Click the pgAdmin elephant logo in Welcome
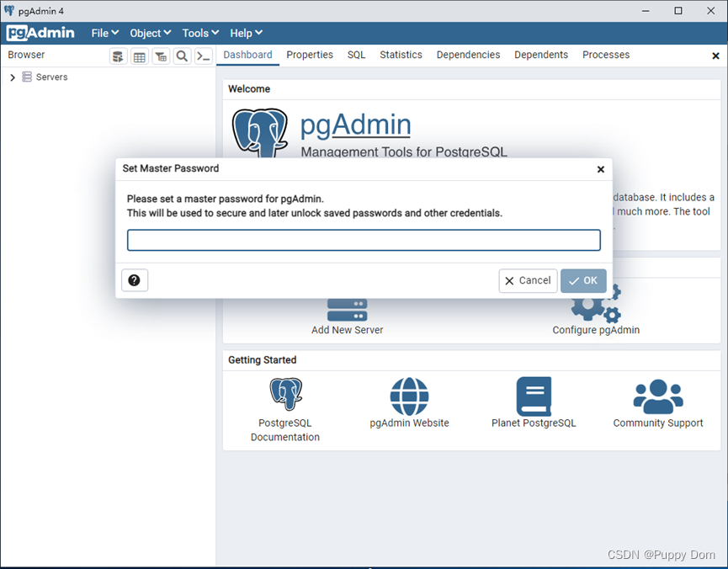Viewport: 728px width, 569px height. pyautogui.click(x=260, y=133)
